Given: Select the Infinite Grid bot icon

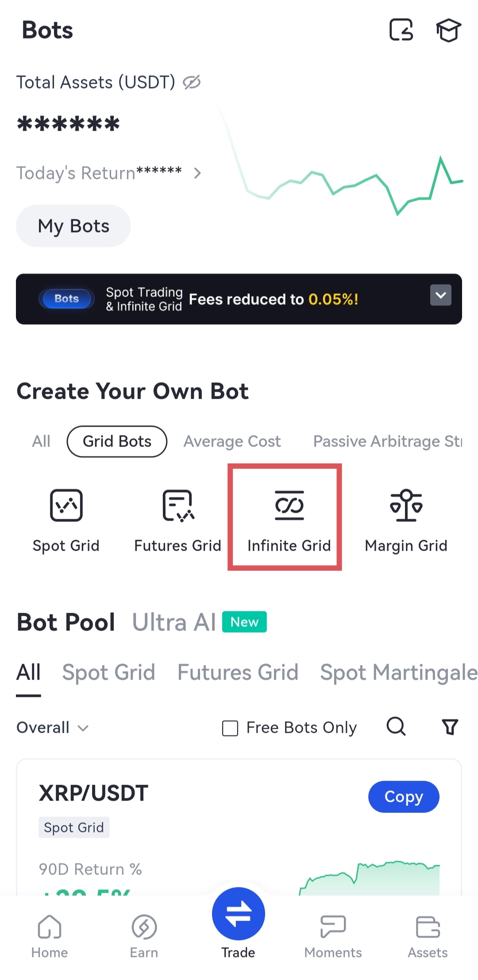Looking at the screenshot, I should [x=289, y=506].
